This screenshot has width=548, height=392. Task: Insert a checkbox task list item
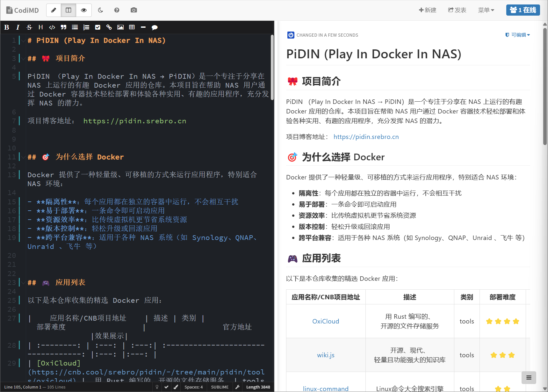98,27
